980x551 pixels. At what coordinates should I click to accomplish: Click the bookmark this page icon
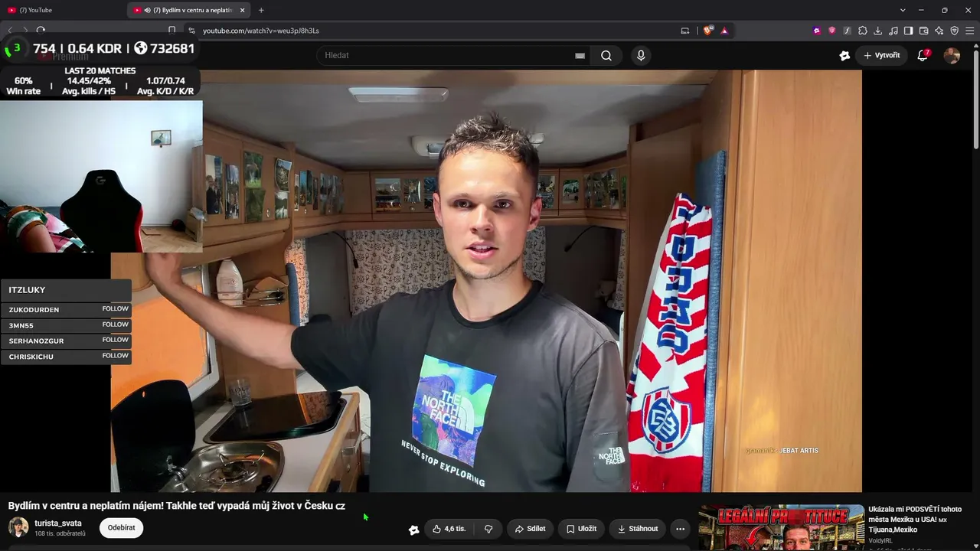pos(171,31)
